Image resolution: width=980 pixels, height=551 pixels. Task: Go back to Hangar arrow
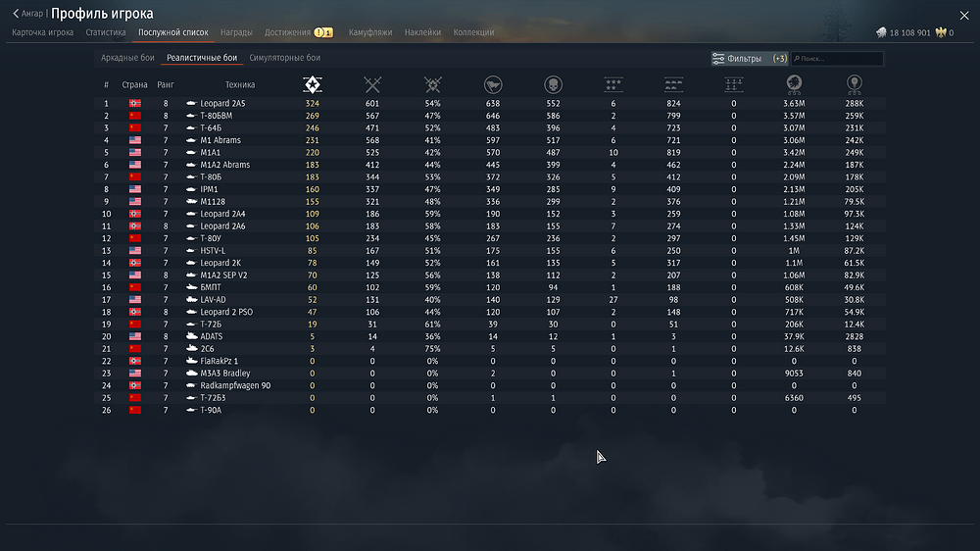(16, 13)
